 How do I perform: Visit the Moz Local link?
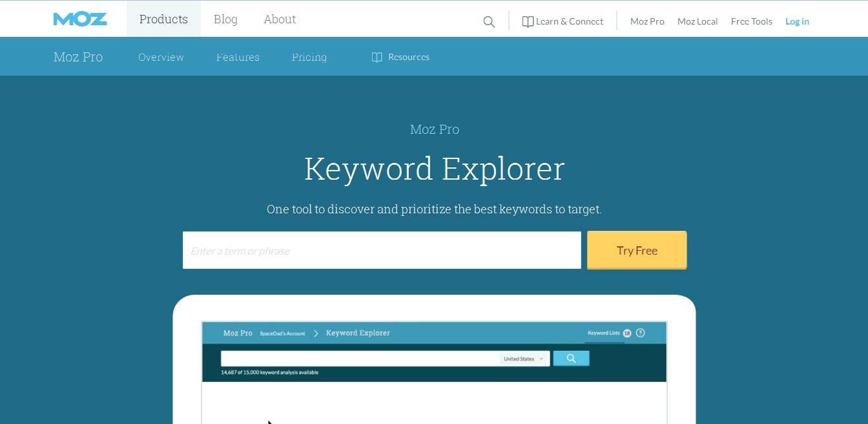point(697,21)
